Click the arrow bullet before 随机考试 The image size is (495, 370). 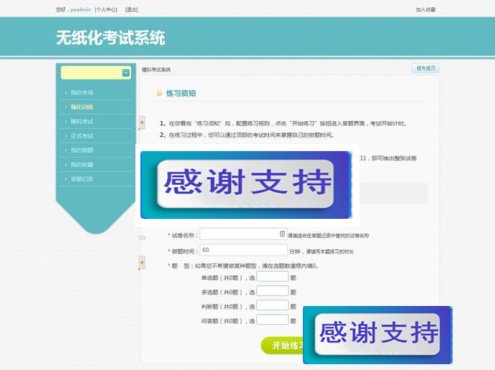click(66, 122)
